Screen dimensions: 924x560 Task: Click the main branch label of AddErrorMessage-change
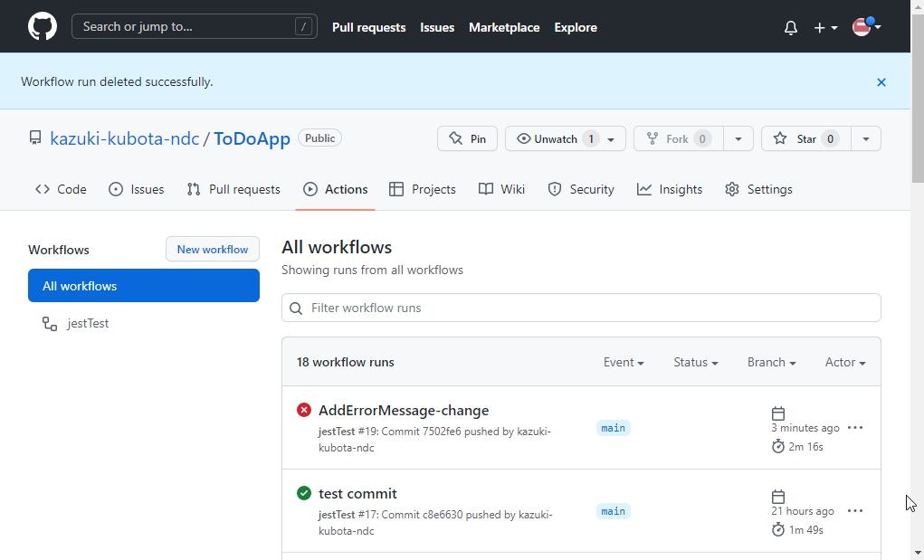point(613,428)
